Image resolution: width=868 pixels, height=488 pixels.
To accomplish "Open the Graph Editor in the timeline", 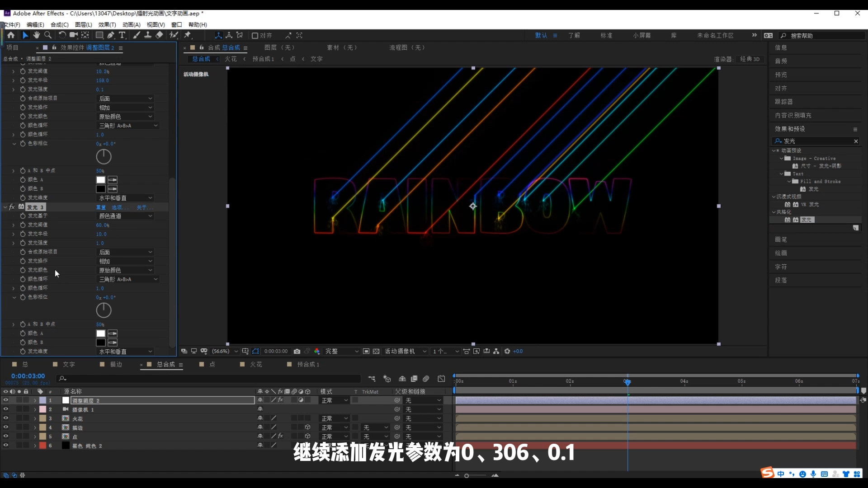I will [x=442, y=379].
